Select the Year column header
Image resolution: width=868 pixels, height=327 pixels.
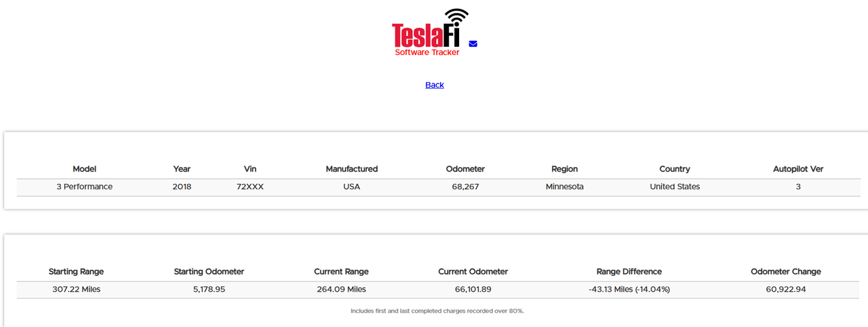pos(182,169)
